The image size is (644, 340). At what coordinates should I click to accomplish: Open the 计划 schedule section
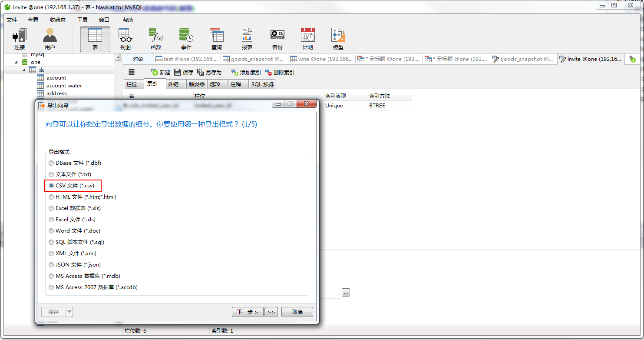tap(308, 39)
